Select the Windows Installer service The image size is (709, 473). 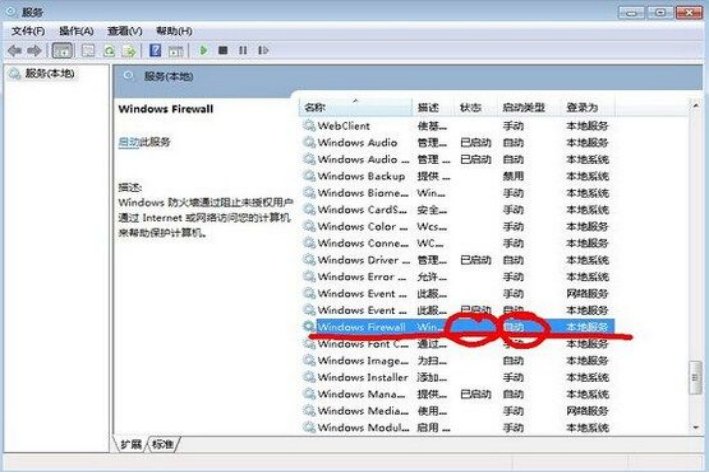click(457, 377)
